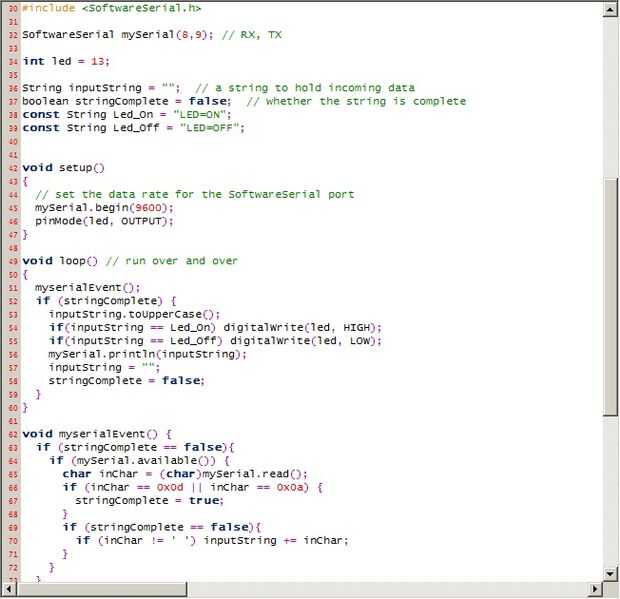
Task: Click the inputString.toUpperCase() line
Action: click(x=134, y=314)
